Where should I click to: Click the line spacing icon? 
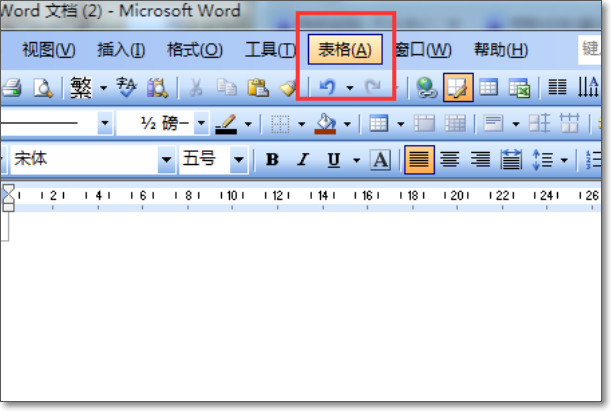(542, 160)
